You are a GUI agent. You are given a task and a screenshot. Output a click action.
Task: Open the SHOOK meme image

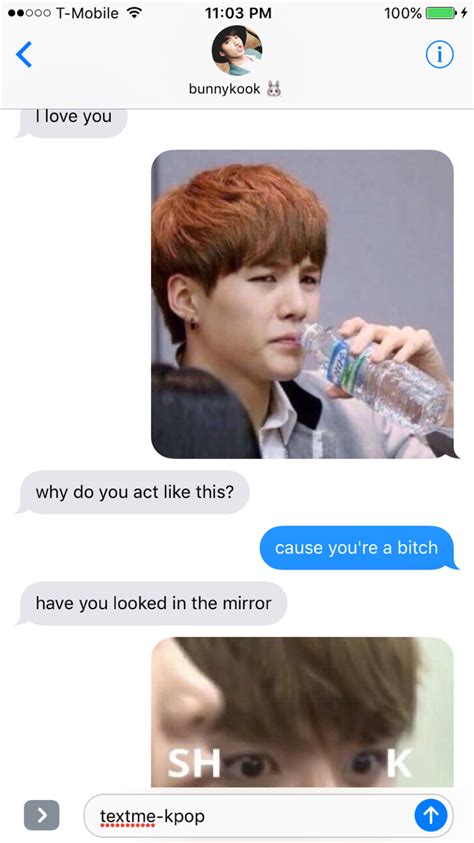click(303, 712)
